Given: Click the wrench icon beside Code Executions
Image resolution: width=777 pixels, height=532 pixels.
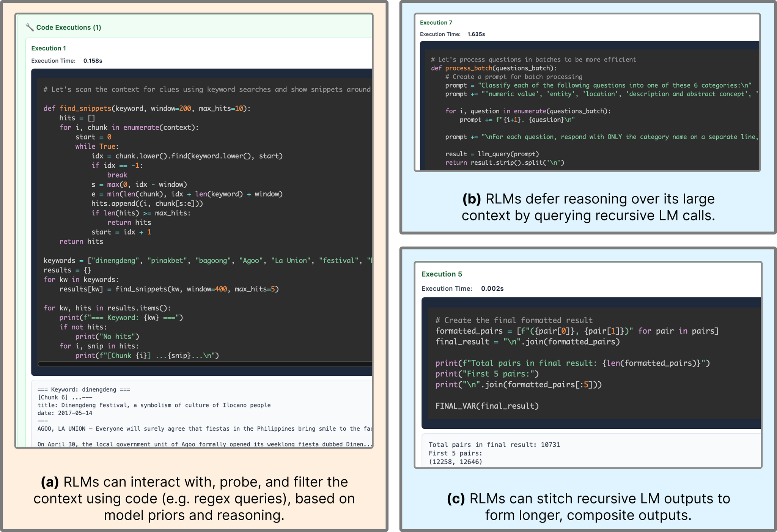Looking at the screenshot, I should [x=30, y=27].
